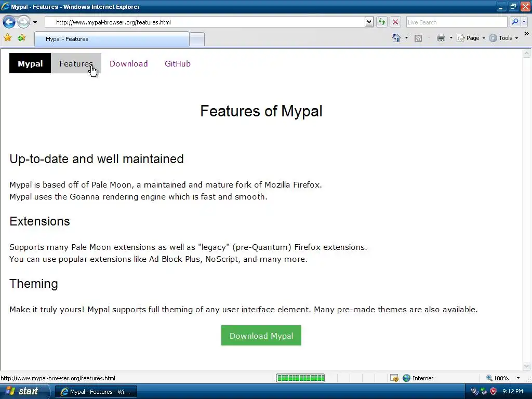The width and height of the screenshot is (532, 399).
Task: Stop loading with the red X icon
Action: point(395,22)
